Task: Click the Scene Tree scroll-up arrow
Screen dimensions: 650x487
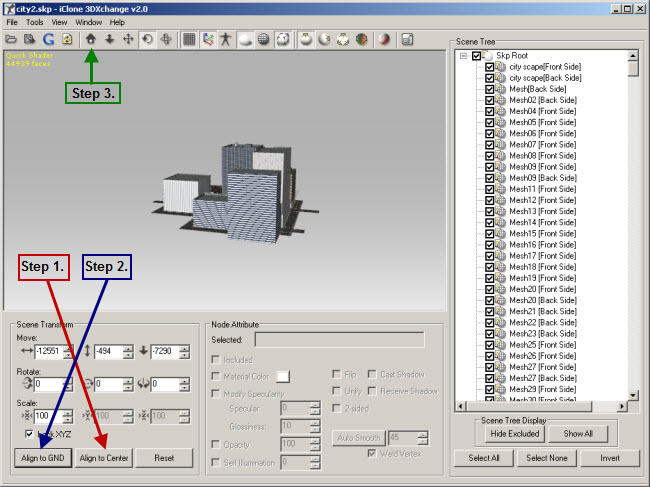Action: point(633,56)
